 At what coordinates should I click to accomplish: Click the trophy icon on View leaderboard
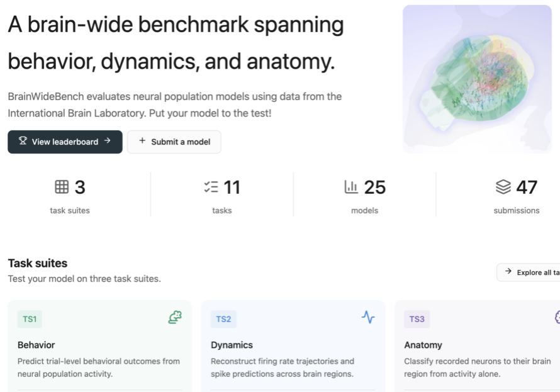coord(23,141)
